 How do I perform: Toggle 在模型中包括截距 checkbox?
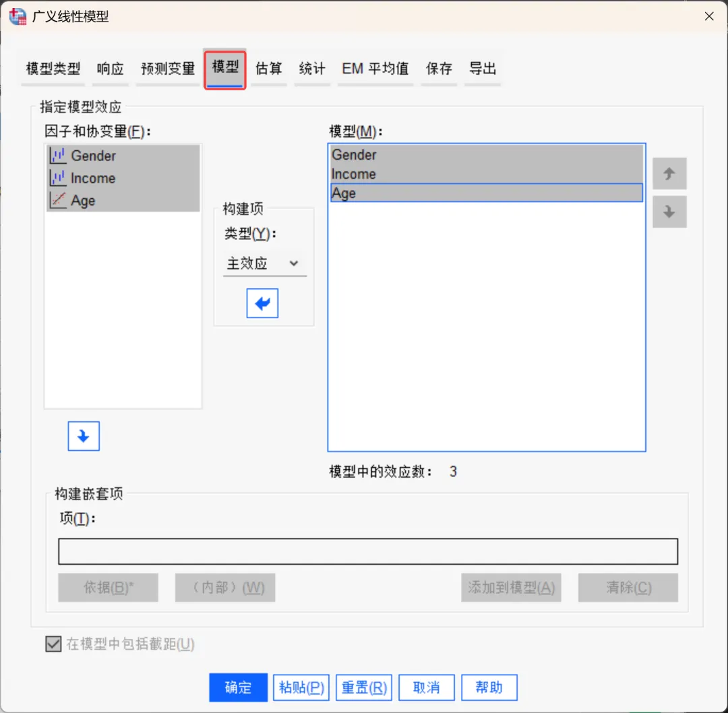click(53, 644)
